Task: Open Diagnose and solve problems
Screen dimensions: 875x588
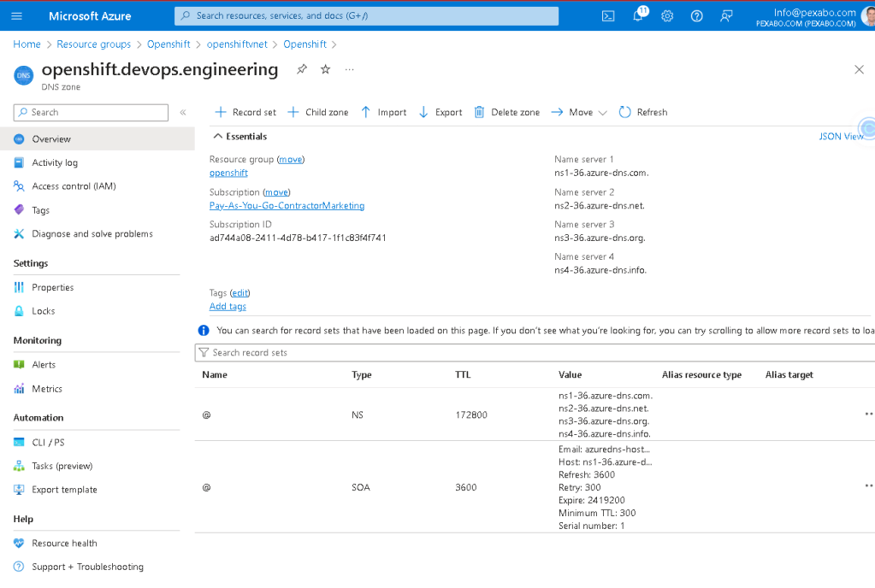Action: point(92,234)
